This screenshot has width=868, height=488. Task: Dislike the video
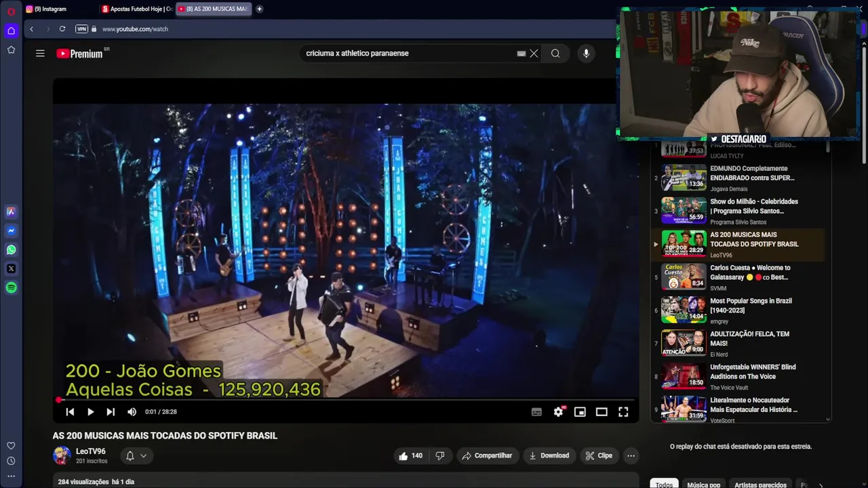pyautogui.click(x=439, y=455)
